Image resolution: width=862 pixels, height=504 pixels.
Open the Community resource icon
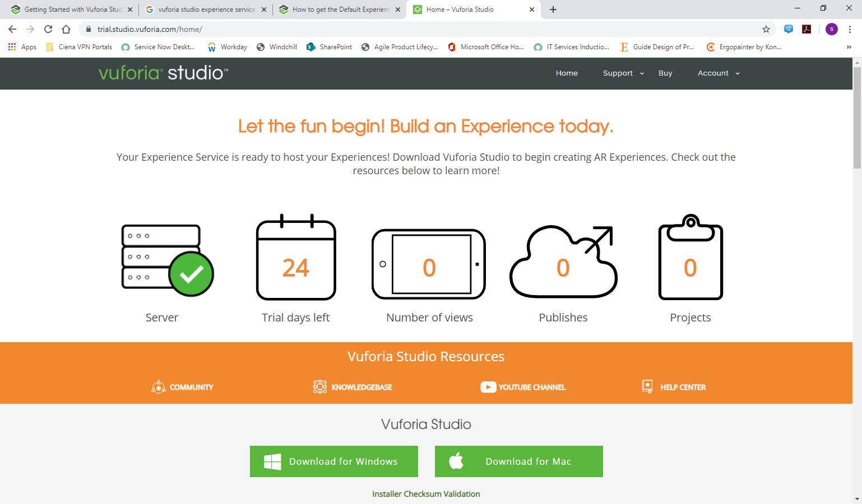(159, 387)
